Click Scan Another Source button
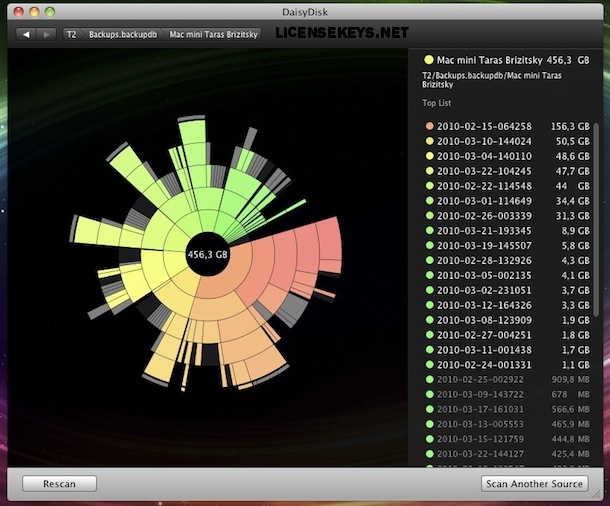 (x=534, y=483)
